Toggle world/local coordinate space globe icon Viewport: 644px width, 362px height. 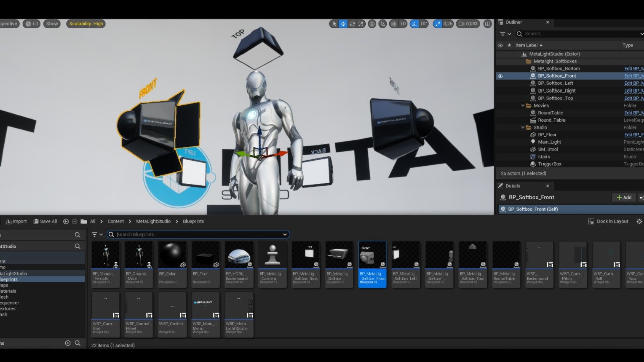[x=372, y=24]
